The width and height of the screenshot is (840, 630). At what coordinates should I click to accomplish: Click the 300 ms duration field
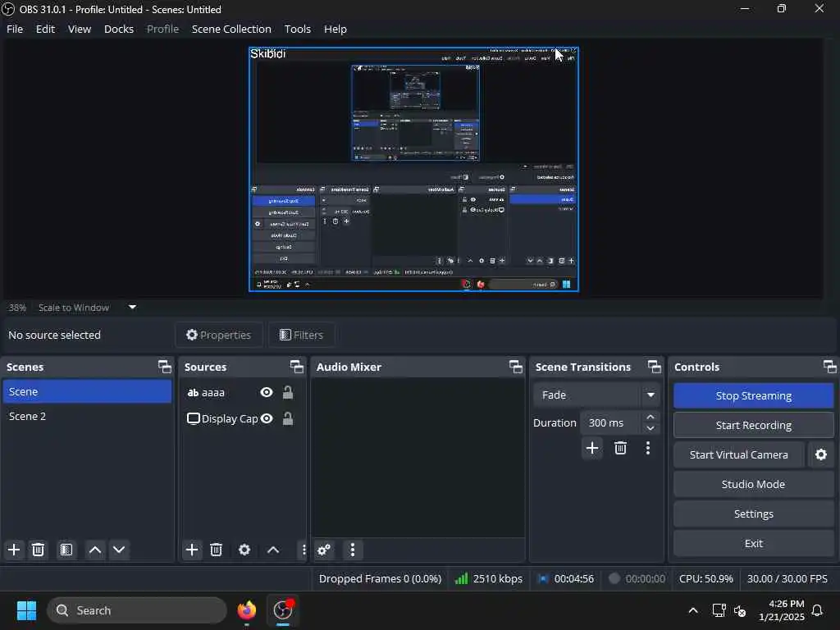[610, 422]
